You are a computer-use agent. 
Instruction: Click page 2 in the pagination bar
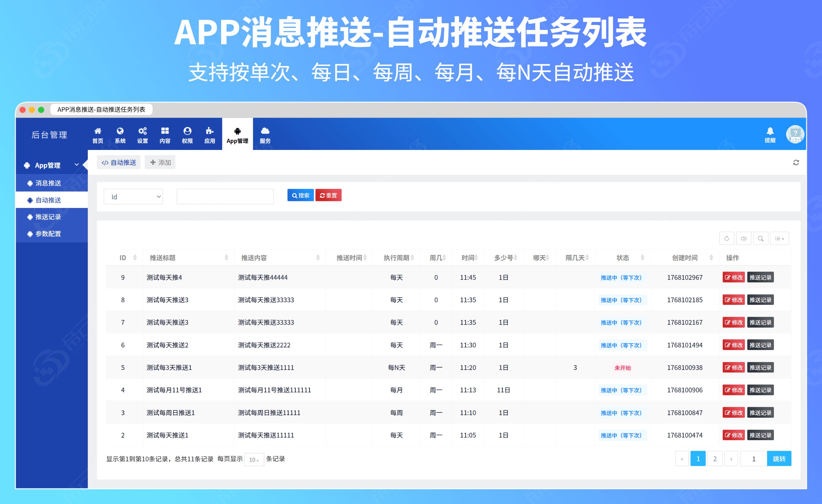715,458
